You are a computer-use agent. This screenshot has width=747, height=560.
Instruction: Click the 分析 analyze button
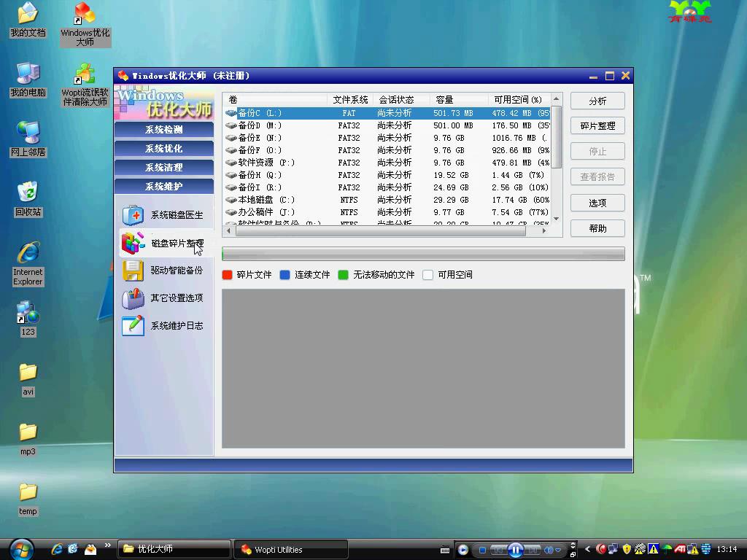point(597,101)
